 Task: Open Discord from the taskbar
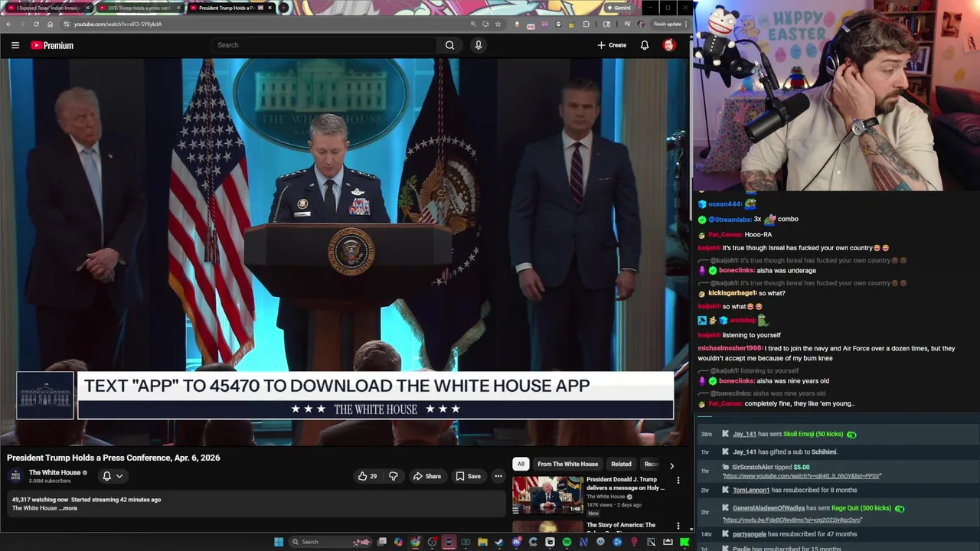[x=516, y=542]
